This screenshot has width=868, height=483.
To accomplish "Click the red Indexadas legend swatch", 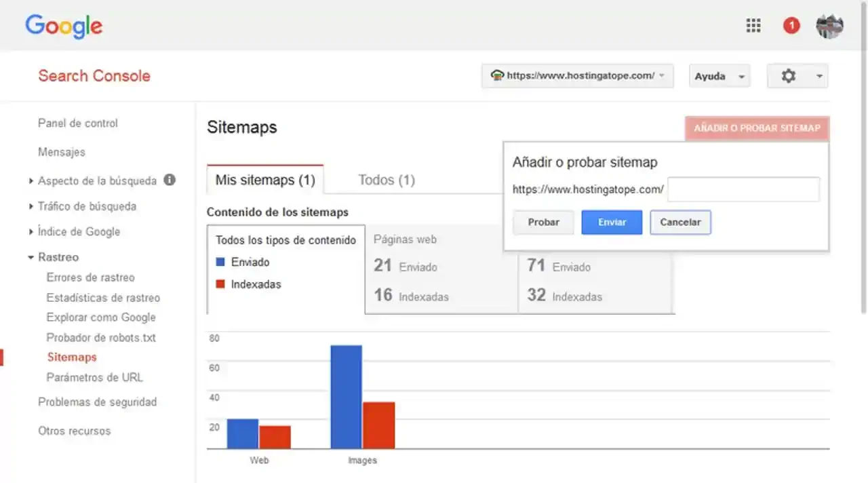I will click(x=220, y=284).
